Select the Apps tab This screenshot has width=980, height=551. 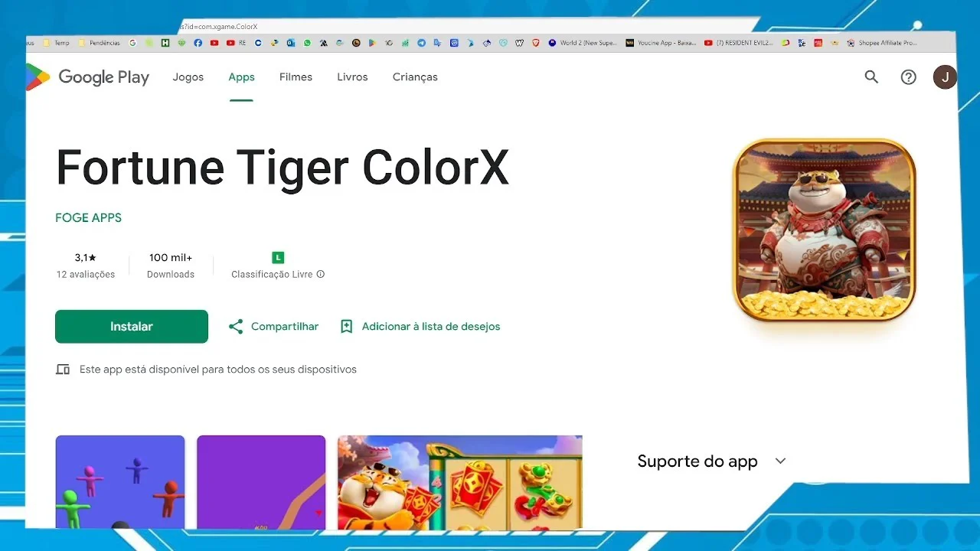coord(241,77)
